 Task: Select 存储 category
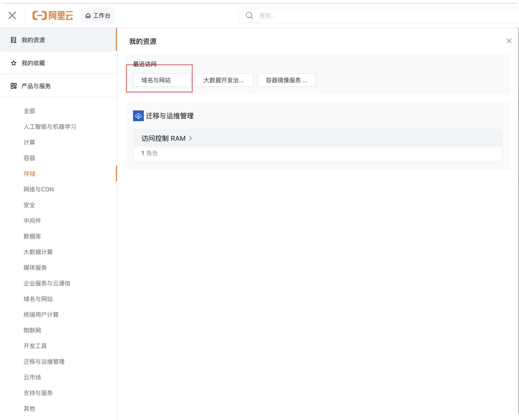(x=29, y=174)
